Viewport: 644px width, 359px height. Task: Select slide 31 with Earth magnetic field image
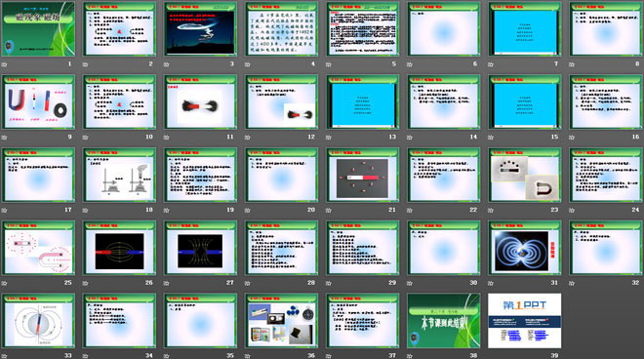coord(525,248)
